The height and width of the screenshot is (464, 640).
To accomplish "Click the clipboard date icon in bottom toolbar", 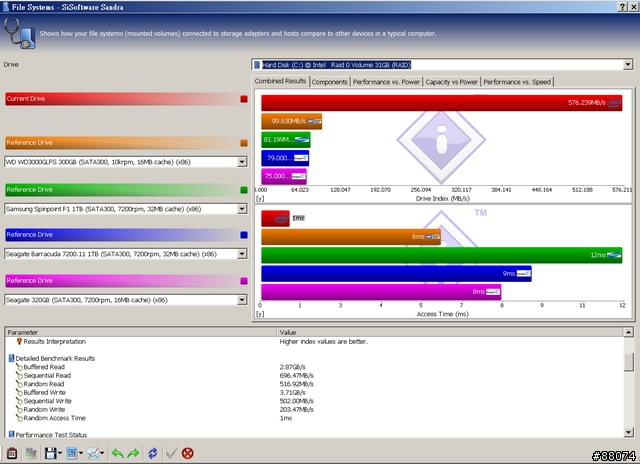I will [12, 453].
